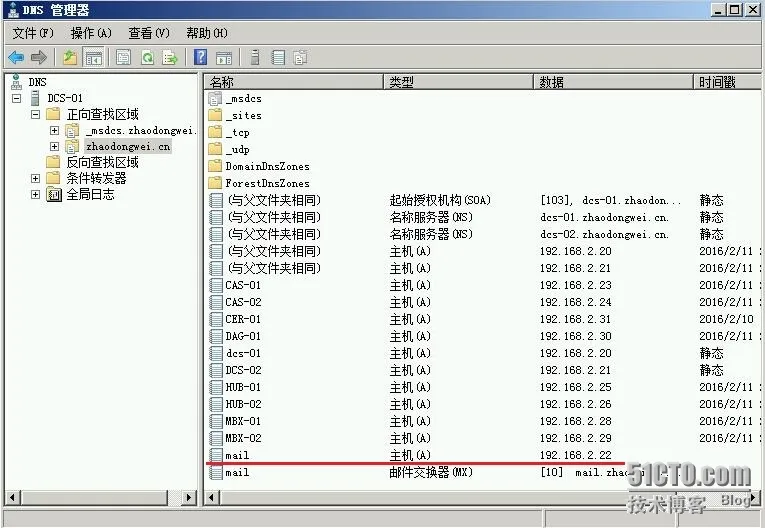Open Help with the blue question-mark icon
The width and height of the screenshot is (765, 528).
pyautogui.click(x=201, y=57)
